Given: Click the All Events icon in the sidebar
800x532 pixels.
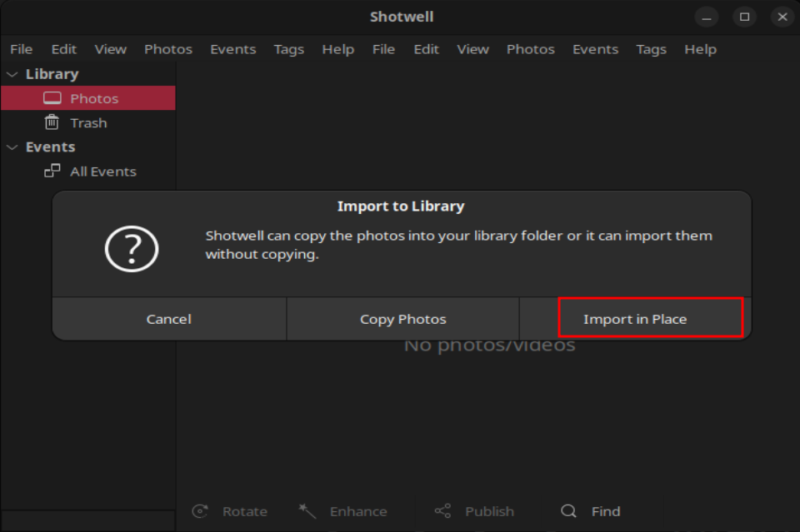Looking at the screenshot, I should coord(52,171).
